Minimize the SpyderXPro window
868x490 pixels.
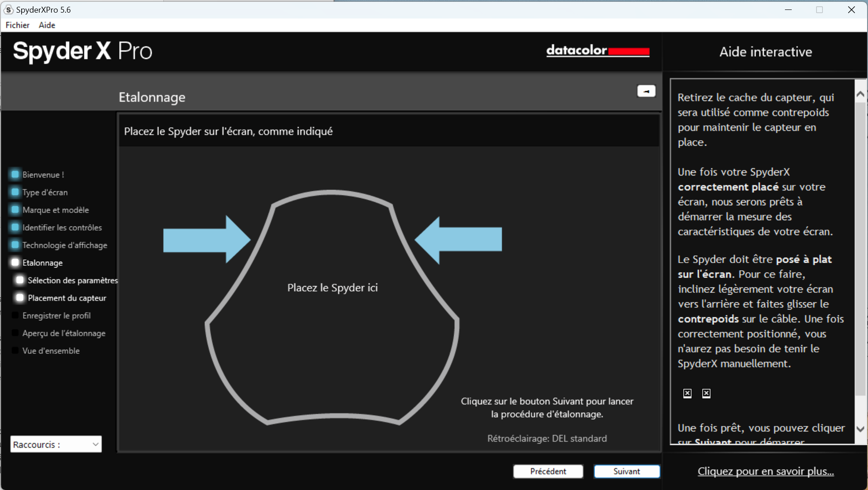[x=788, y=9]
